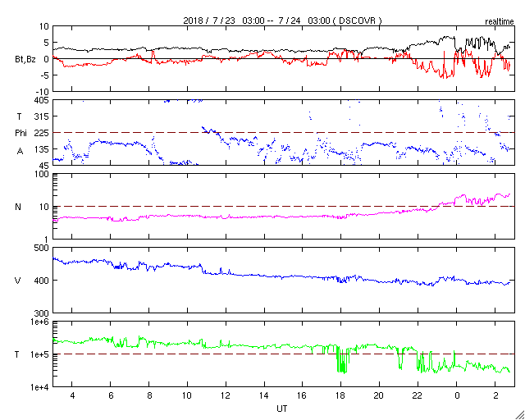
Task: Click the 'realtime' label
Action: tap(500, 22)
